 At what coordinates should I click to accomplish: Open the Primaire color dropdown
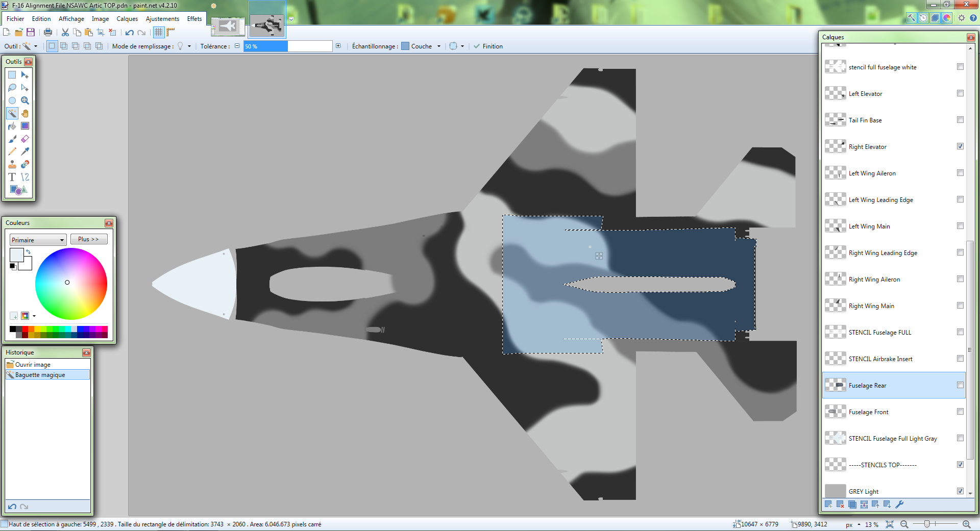(x=38, y=240)
